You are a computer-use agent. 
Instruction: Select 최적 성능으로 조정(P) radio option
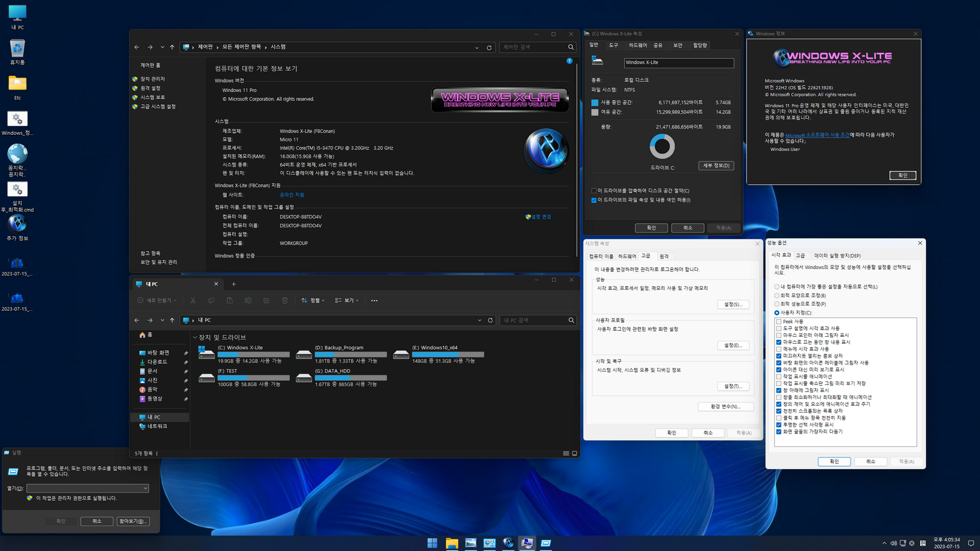(777, 304)
